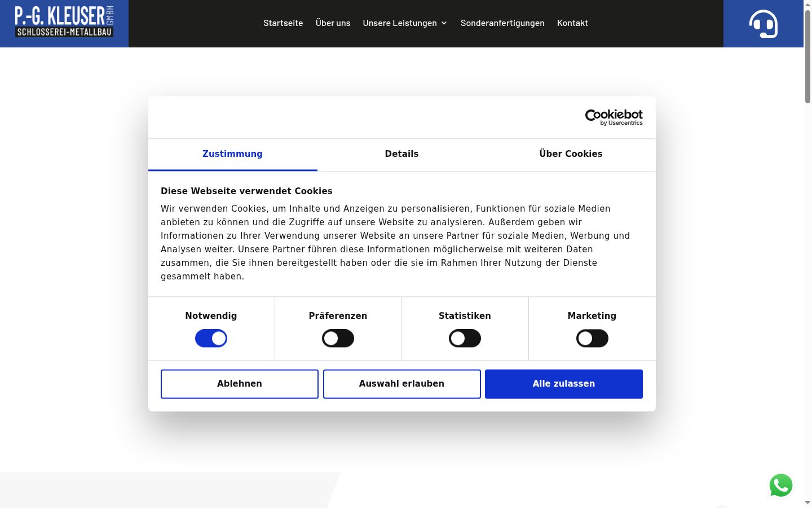Click the scrollbar up arrow
This screenshot has width=812, height=508.
(x=807, y=5)
